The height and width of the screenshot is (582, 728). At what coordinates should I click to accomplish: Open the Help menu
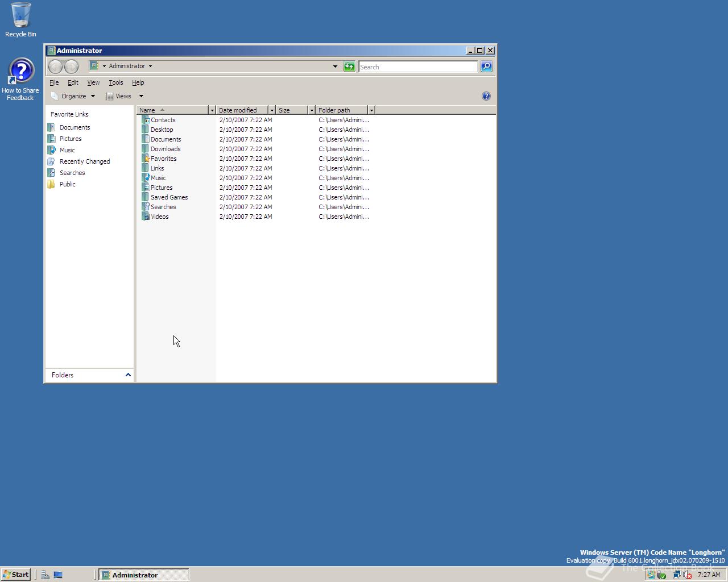tap(138, 82)
